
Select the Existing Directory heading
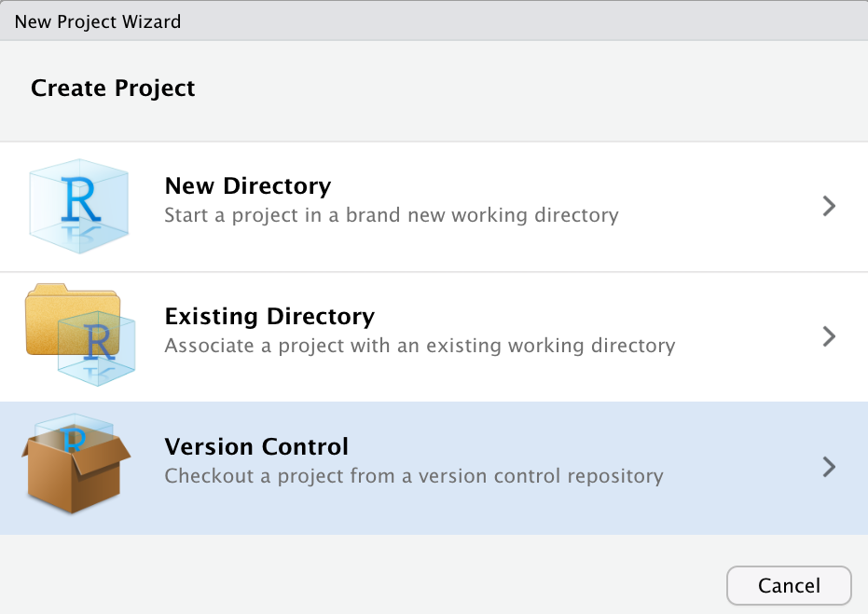tap(269, 317)
